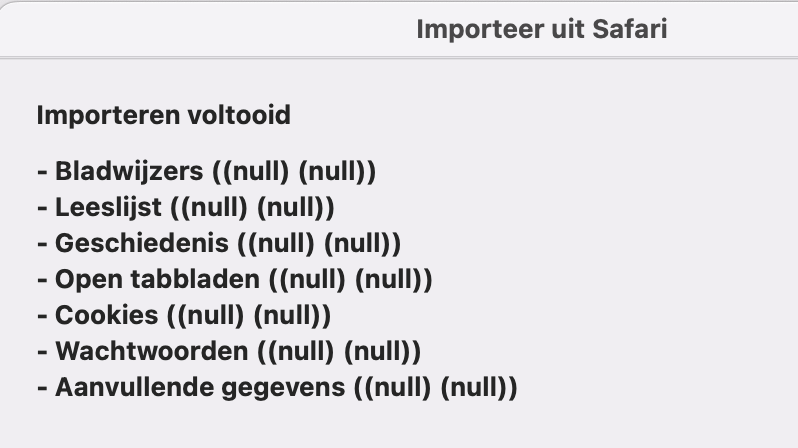
Task: Click the null text beside Leeslijst
Action: (x=252, y=207)
